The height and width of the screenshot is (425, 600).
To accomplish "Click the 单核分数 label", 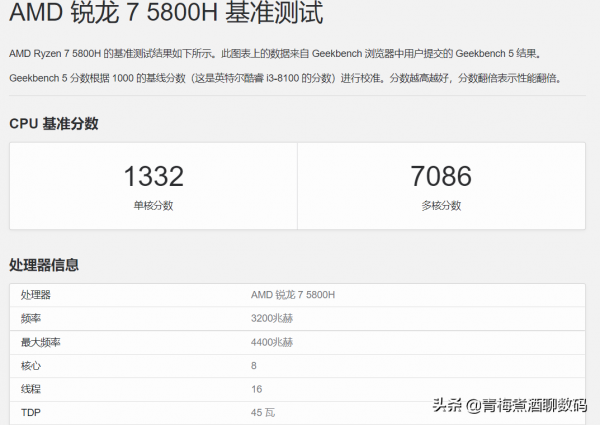I will click(x=153, y=205).
